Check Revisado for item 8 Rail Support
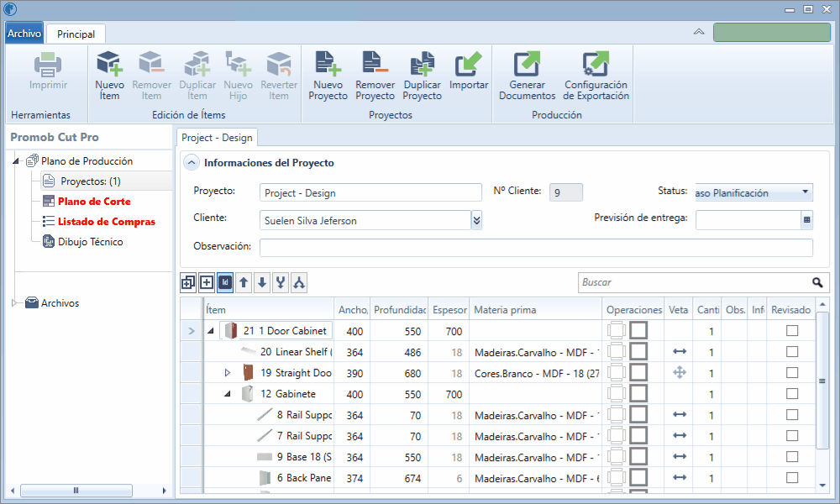Screen dimensions: 840x504 [x=792, y=415]
